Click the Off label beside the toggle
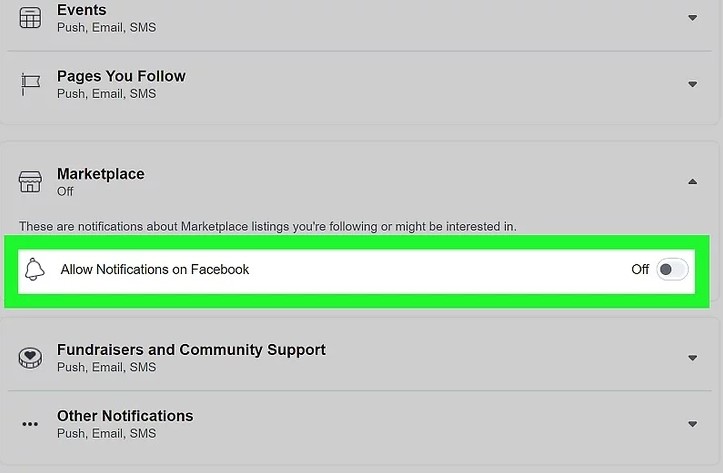723x473 pixels. pos(640,269)
